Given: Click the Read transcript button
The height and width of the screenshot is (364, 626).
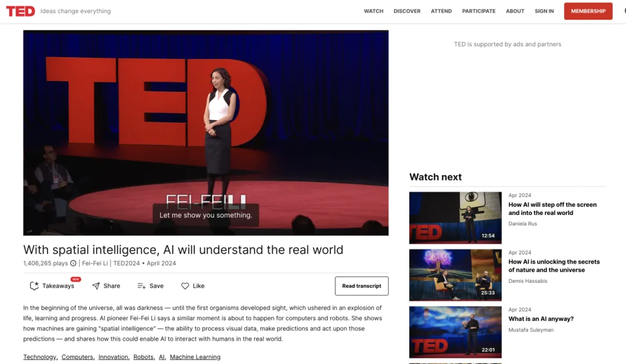Looking at the screenshot, I should coord(362,286).
